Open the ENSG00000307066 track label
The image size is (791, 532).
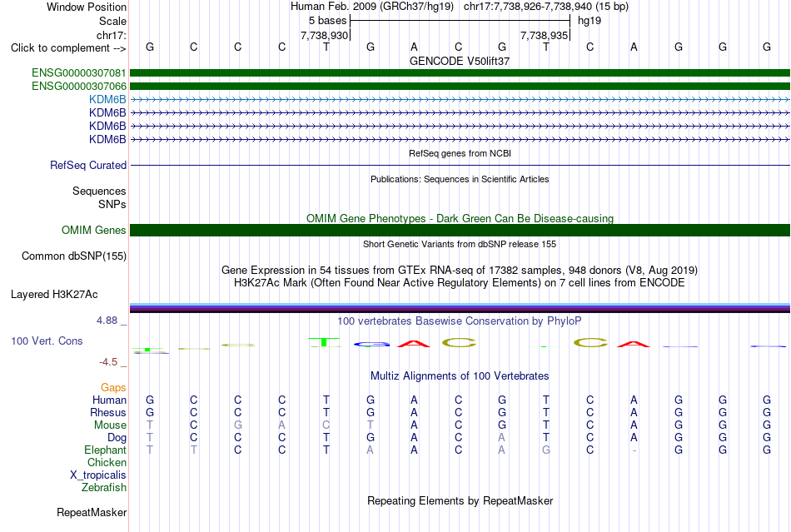pyautogui.click(x=79, y=87)
